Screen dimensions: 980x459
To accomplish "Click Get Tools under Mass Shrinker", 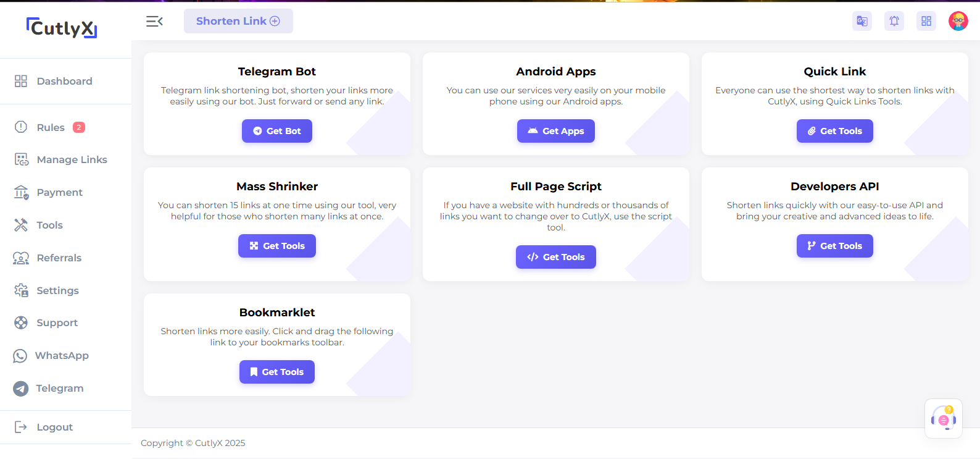I will tap(277, 246).
